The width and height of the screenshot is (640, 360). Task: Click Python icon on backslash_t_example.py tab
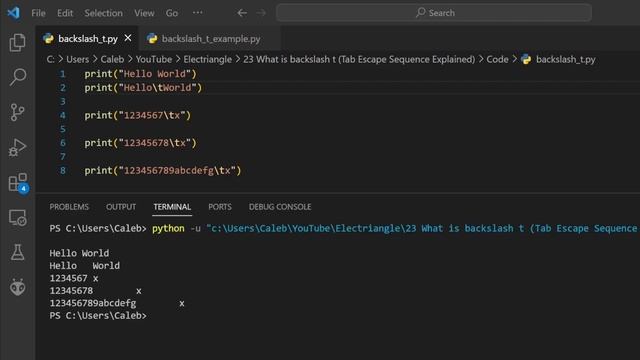tap(152, 39)
